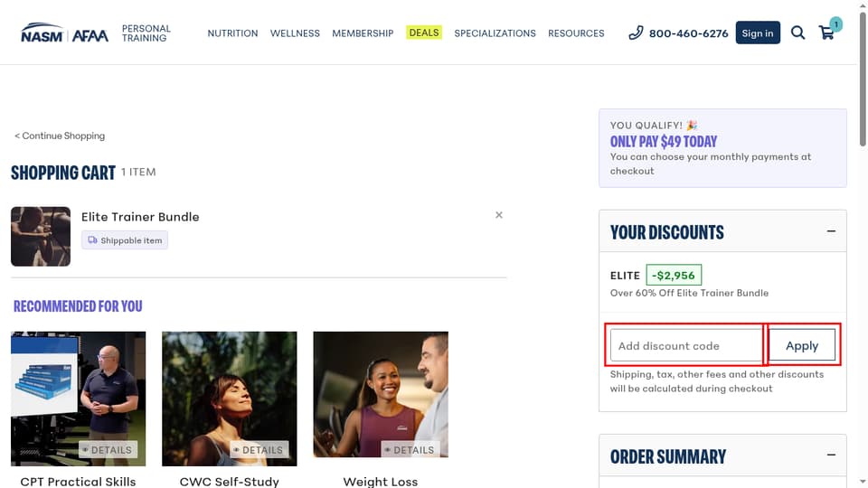Click the AFAA logo

point(90,36)
